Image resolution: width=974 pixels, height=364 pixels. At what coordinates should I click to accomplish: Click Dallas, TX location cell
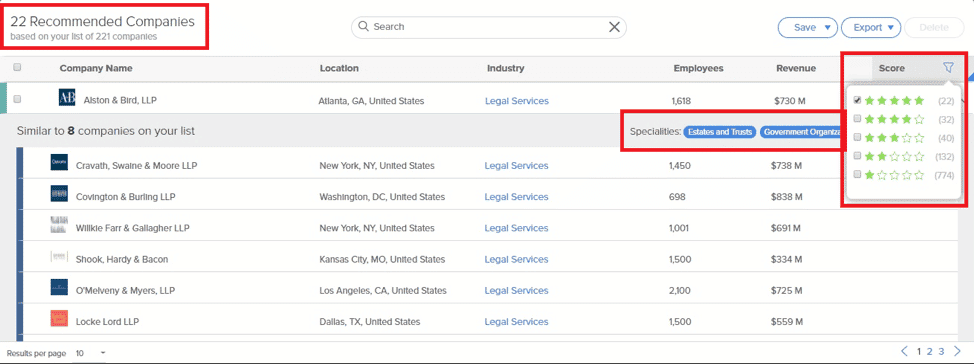[370, 322]
